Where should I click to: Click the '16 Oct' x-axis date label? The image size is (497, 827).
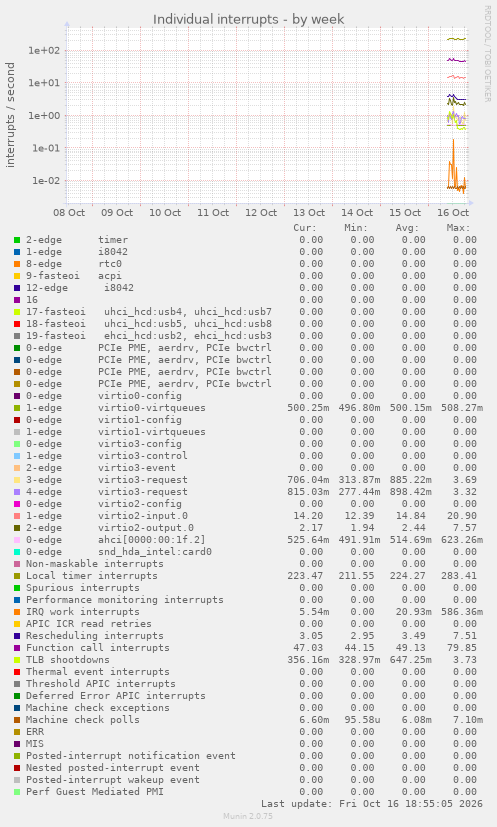point(453,213)
